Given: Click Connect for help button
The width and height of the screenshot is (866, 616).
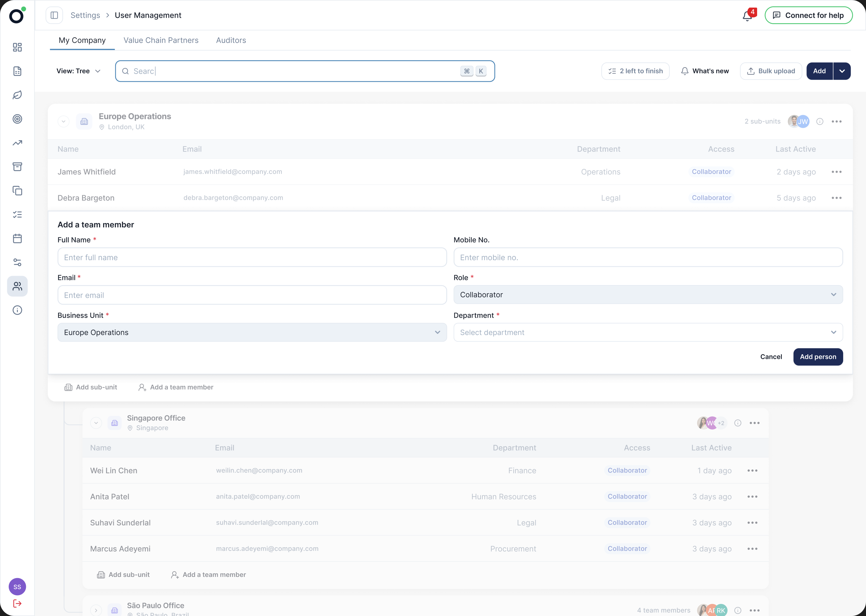Looking at the screenshot, I should tap(808, 15).
